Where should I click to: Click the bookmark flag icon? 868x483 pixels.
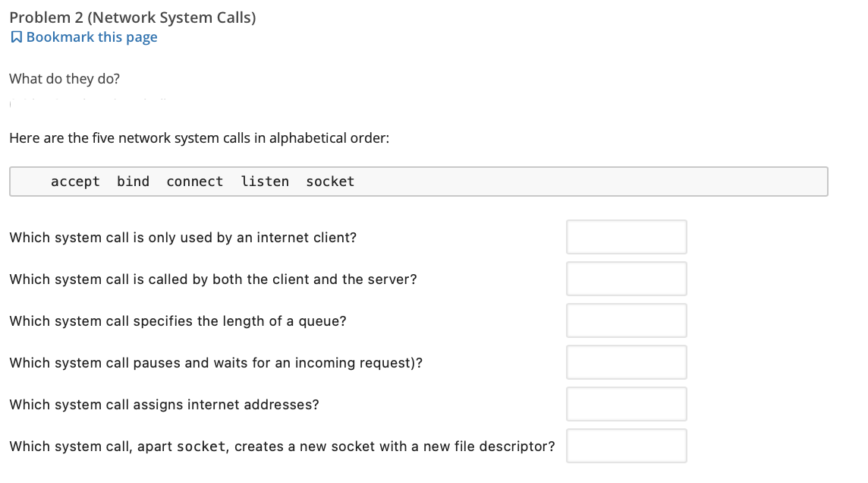click(16, 36)
